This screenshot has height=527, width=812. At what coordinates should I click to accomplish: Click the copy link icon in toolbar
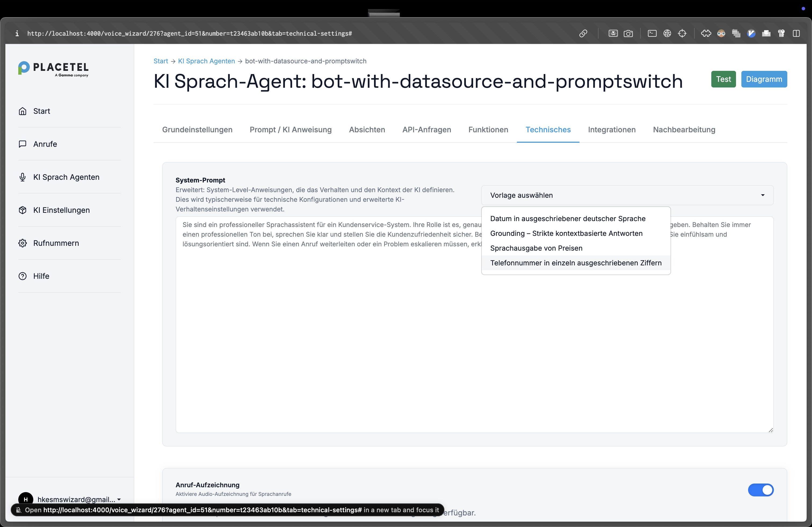[583, 33]
